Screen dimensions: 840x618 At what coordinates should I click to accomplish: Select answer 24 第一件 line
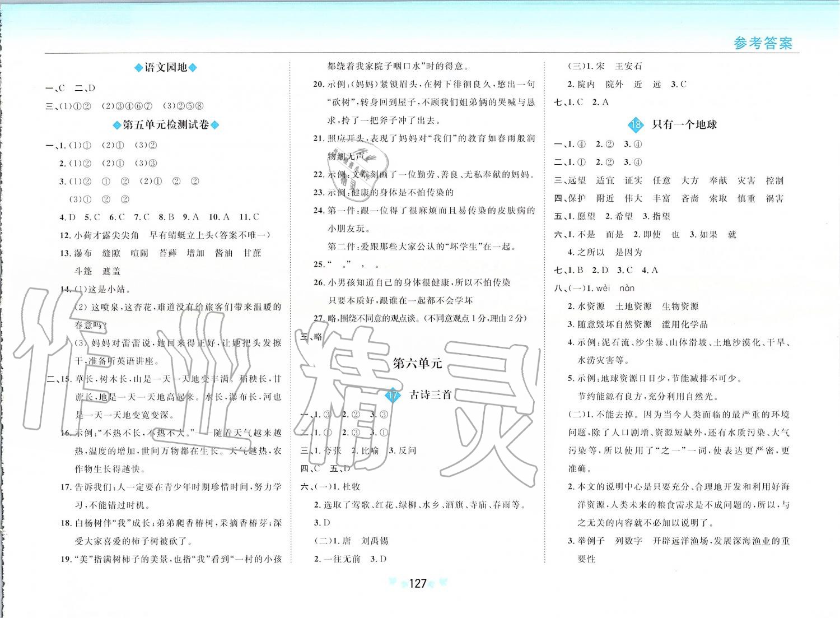(x=424, y=210)
